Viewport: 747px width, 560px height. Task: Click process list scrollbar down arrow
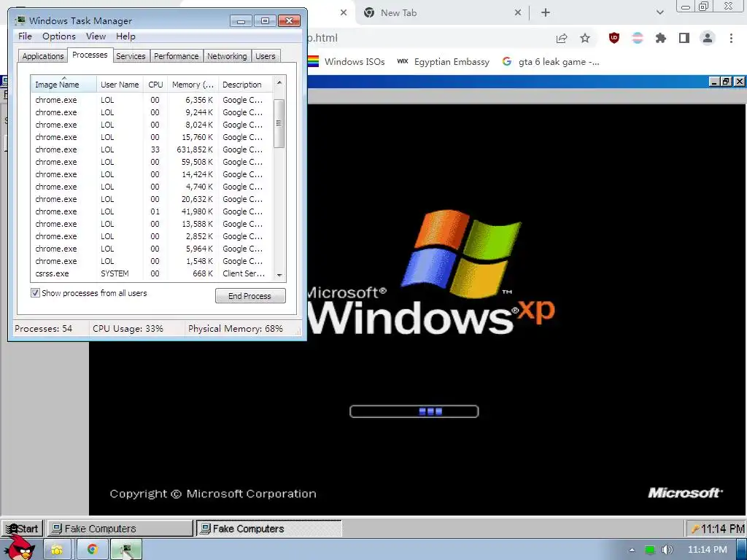click(279, 275)
